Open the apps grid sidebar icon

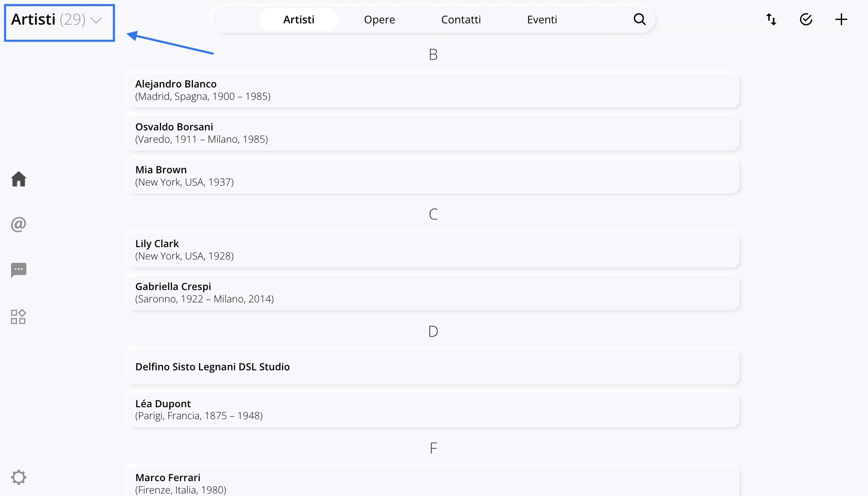(19, 317)
